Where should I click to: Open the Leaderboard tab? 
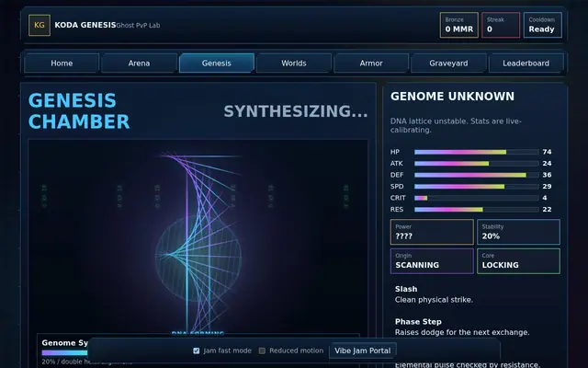[x=526, y=63]
